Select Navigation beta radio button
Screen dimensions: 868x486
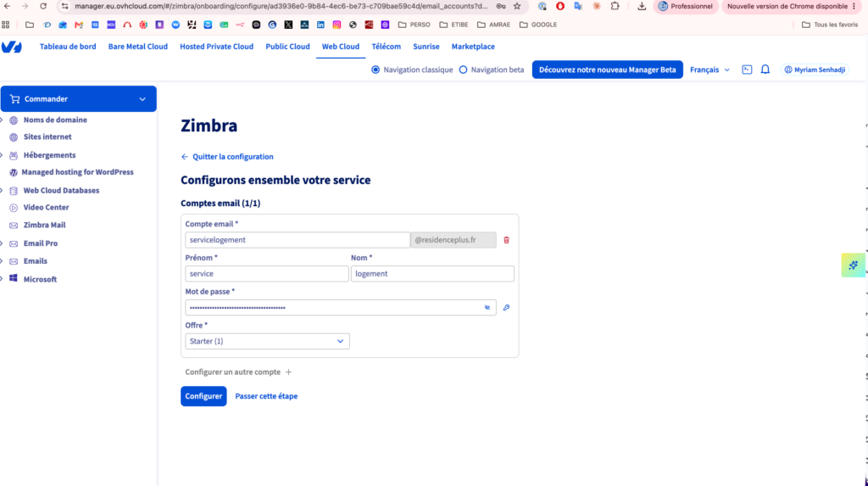tap(463, 70)
